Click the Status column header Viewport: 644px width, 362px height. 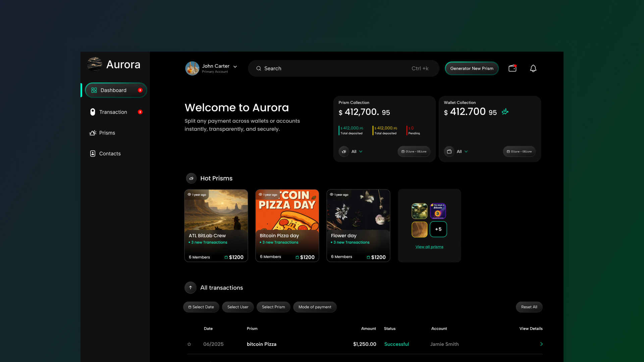pyautogui.click(x=390, y=328)
